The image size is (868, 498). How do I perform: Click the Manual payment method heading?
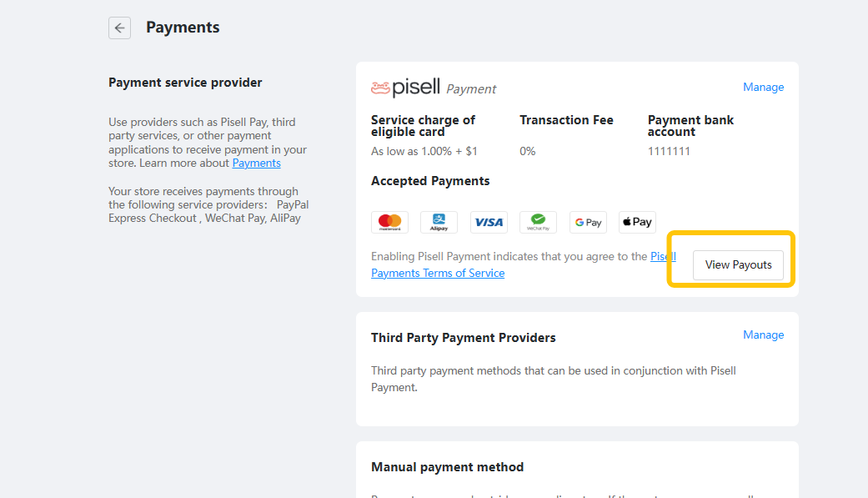click(x=447, y=467)
